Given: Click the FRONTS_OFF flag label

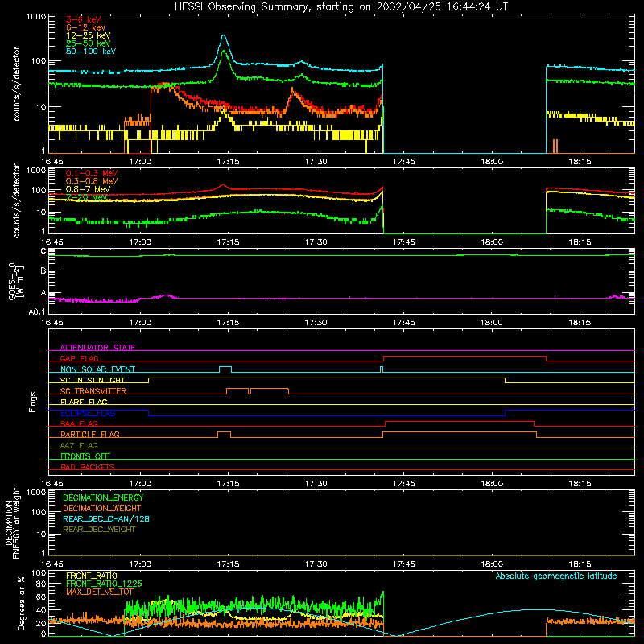Looking at the screenshot, I should pos(85,456).
